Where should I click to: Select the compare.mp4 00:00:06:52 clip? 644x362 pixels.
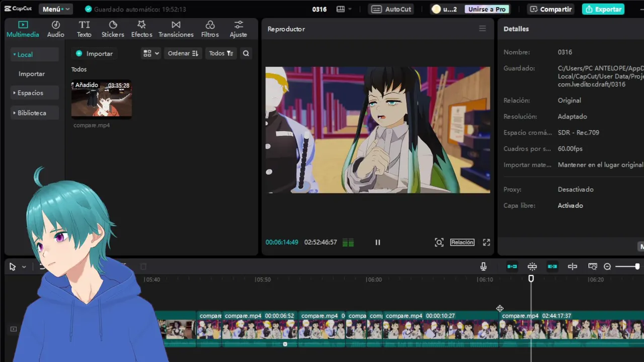pyautogui.click(x=260, y=329)
